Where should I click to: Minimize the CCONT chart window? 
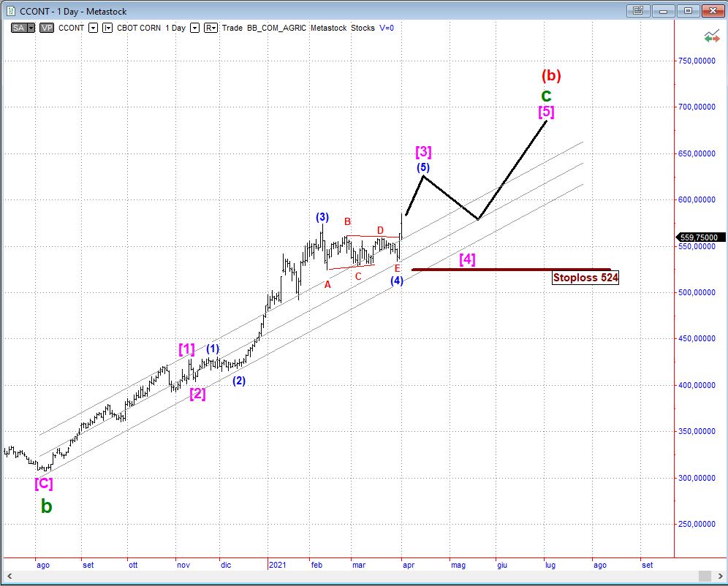point(663,11)
